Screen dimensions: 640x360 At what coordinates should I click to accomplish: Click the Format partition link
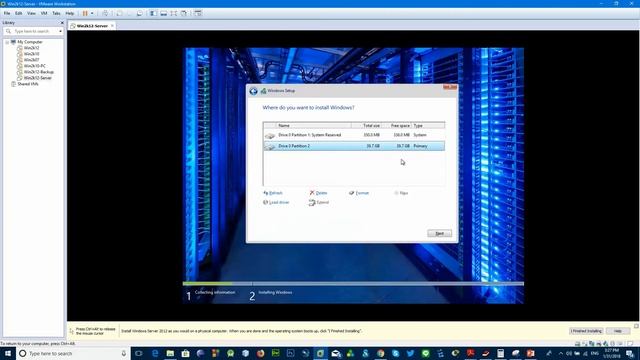pyautogui.click(x=359, y=193)
